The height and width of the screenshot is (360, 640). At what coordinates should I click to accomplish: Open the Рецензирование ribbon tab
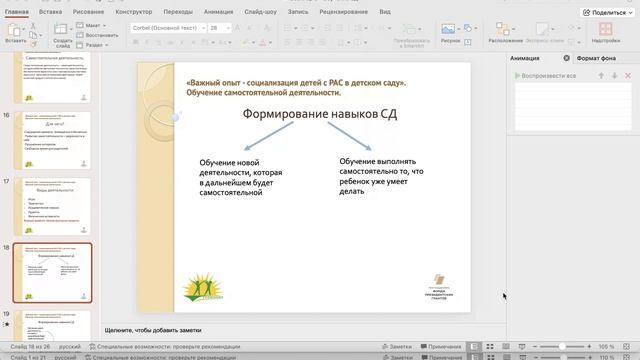[x=344, y=12]
